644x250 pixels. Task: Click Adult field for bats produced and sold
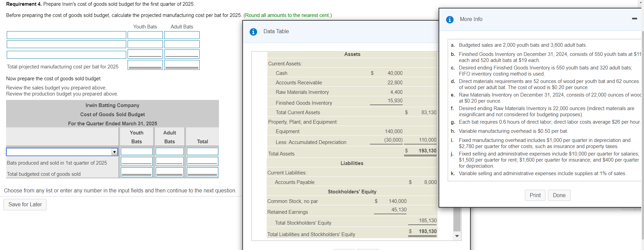[170, 161]
